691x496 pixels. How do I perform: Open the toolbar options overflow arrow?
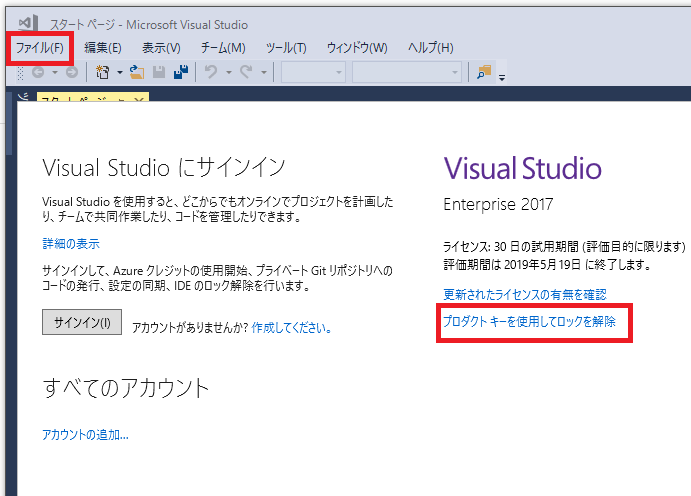(x=502, y=78)
